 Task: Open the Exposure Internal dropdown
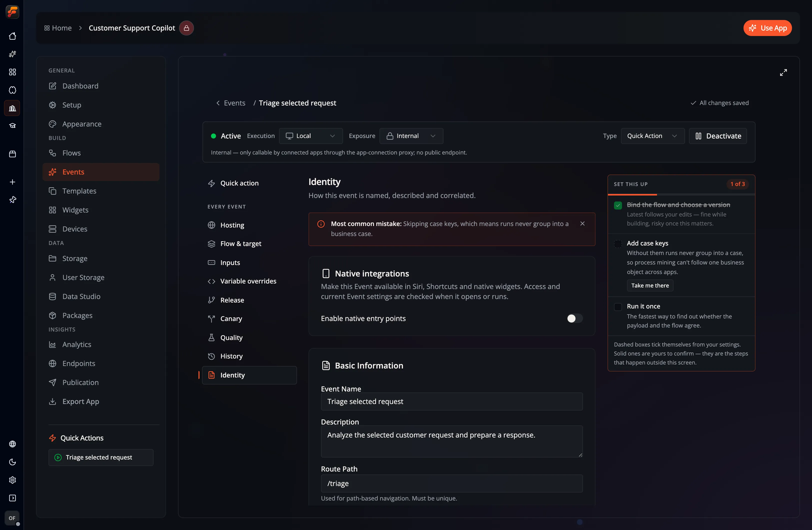tap(411, 136)
